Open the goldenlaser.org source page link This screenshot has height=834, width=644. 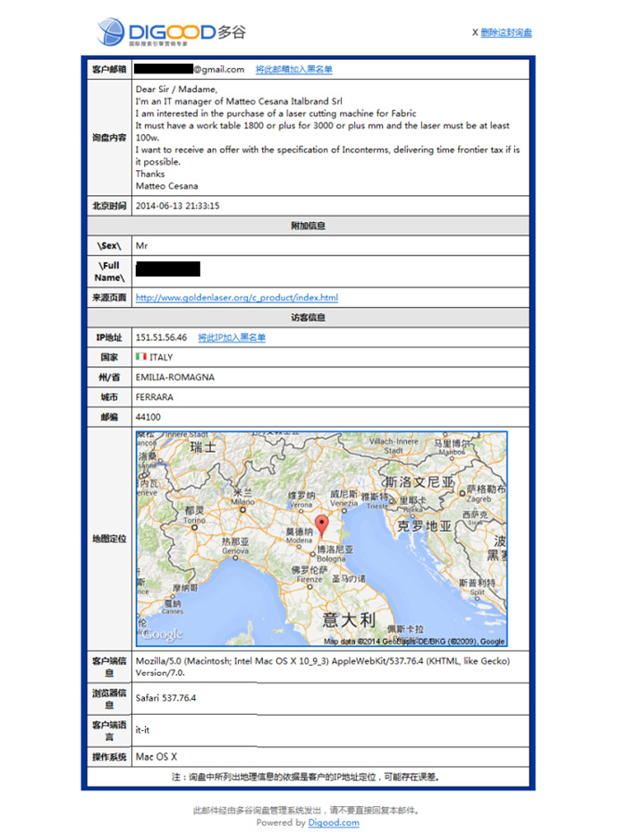pos(236,297)
